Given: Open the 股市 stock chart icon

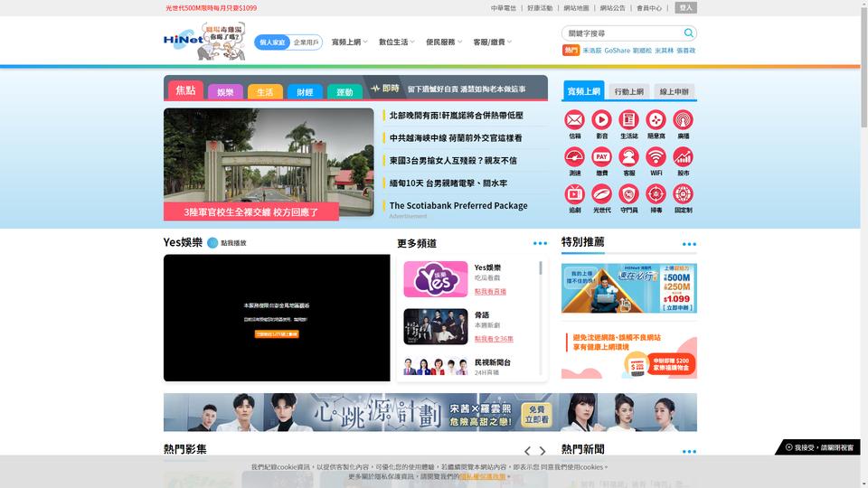Looking at the screenshot, I should pyautogui.click(x=684, y=157).
